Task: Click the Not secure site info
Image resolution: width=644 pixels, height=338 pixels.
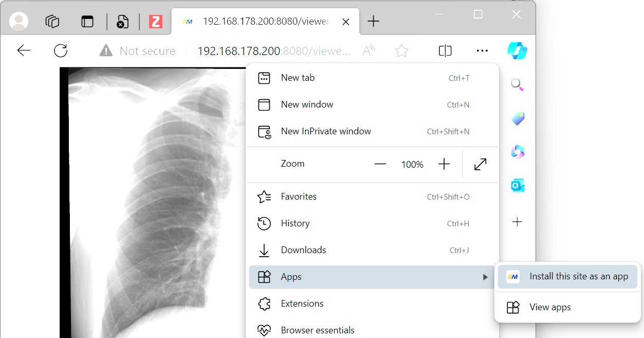Action: pos(138,51)
